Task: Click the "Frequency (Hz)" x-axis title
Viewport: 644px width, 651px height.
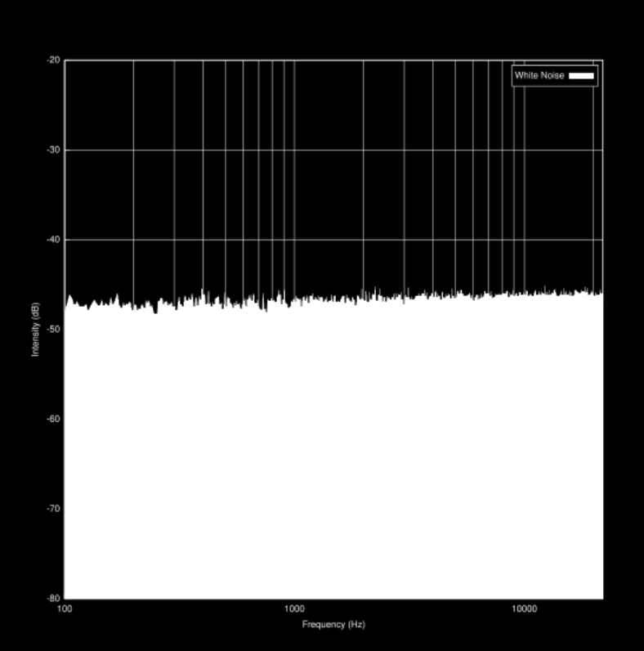Action: point(333,625)
